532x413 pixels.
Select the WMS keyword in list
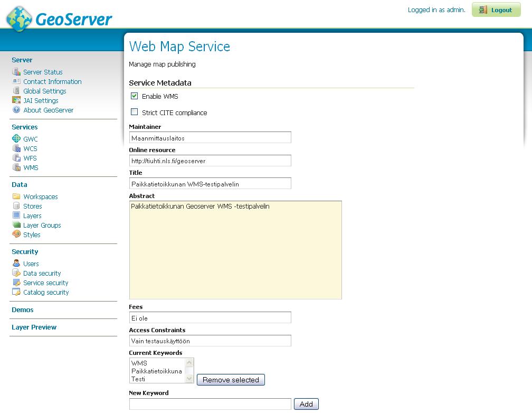pyautogui.click(x=139, y=363)
